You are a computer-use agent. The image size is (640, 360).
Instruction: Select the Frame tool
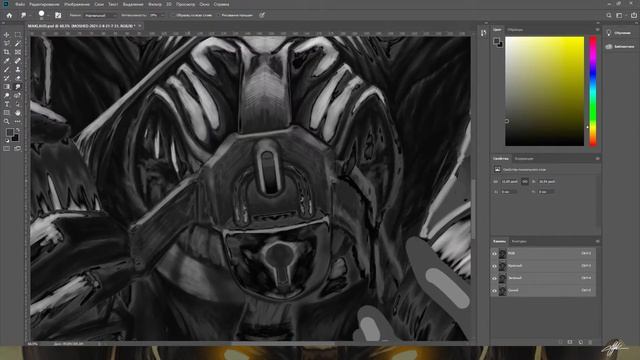tap(18, 52)
